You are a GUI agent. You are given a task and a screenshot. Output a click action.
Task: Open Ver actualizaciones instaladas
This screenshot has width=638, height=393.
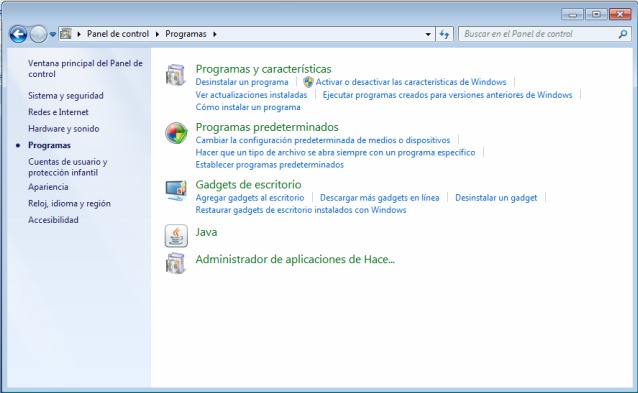[x=251, y=95]
